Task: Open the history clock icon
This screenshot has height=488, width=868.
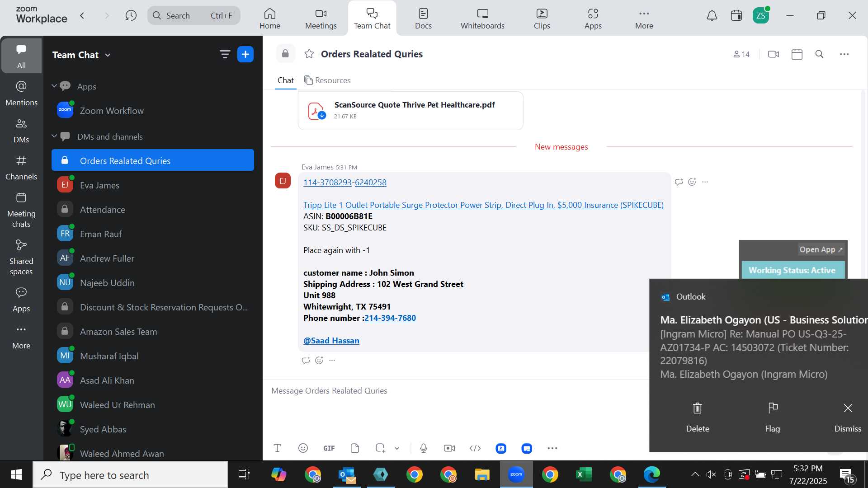Action: pos(131,16)
